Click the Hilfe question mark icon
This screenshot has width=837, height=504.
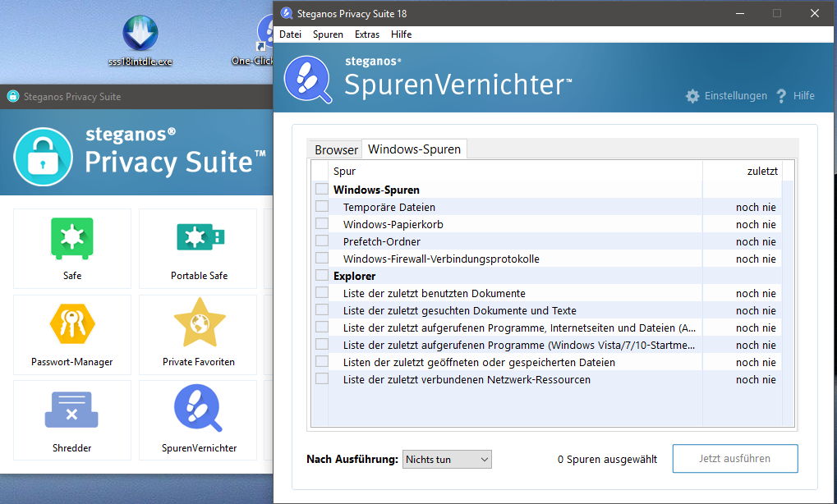(781, 96)
